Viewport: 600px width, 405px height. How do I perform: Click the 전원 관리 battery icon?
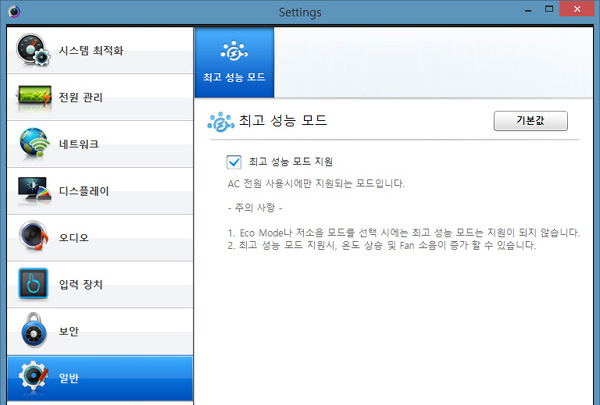(34, 96)
